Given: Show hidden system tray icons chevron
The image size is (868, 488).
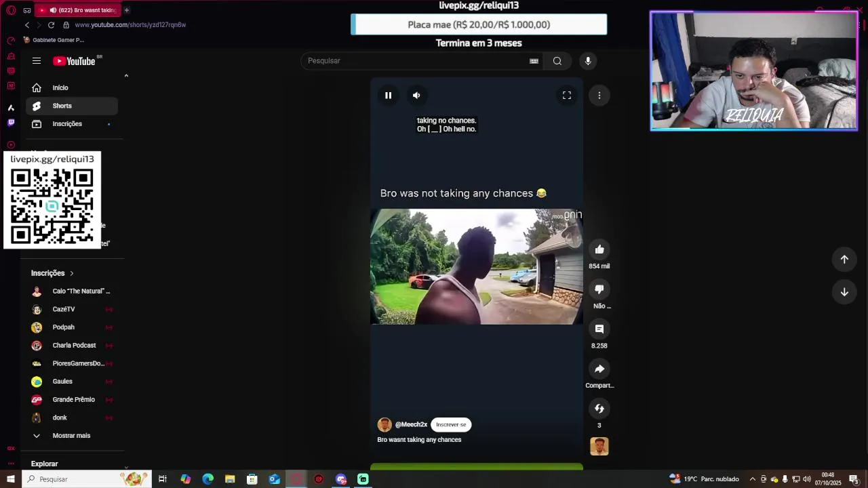Looking at the screenshot, I should click(752, 479).
